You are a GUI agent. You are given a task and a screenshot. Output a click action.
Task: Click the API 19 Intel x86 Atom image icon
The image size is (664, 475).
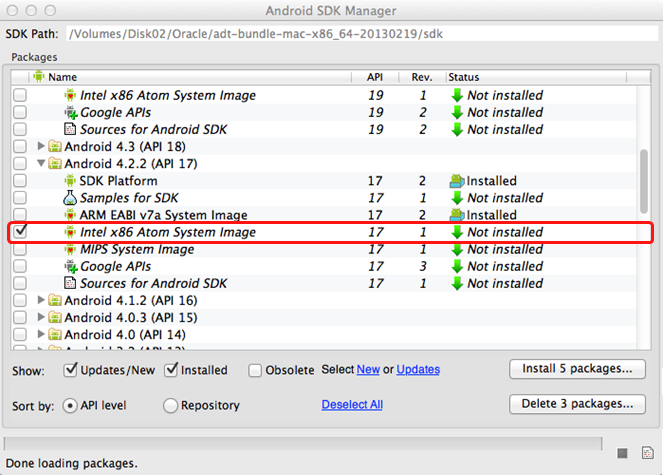coord(69,95)
